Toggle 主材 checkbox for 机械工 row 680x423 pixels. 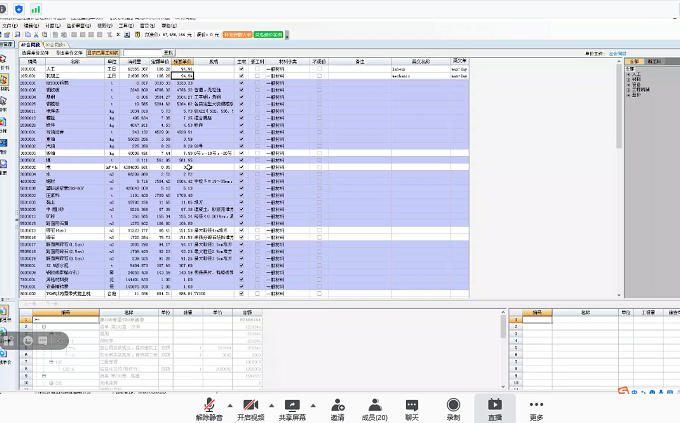(x=242, y=76)
